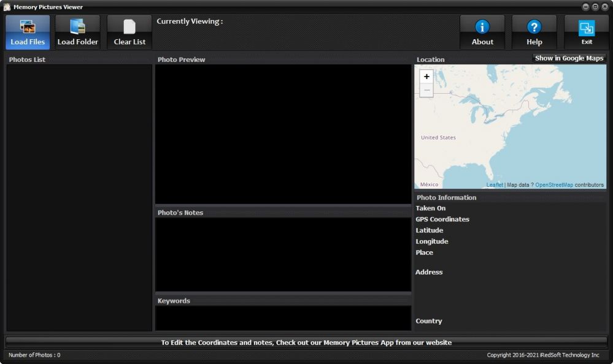Click the GPS Coordinates label
613x364 pixels.
pyautogui.click(x=442, y=219)
